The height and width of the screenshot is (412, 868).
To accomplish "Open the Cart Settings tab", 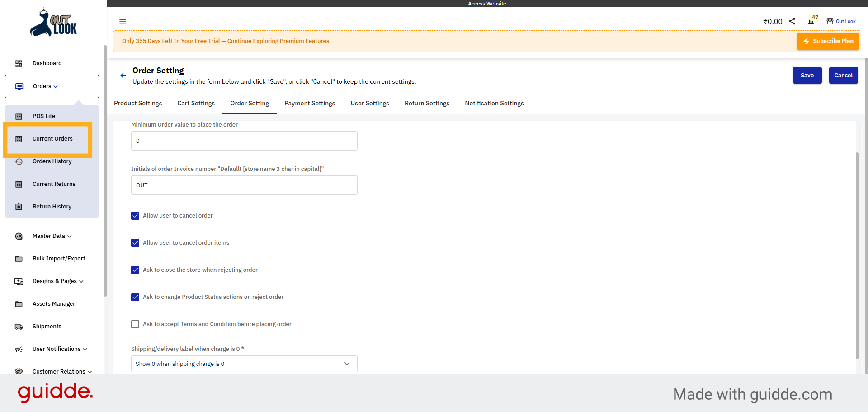I will 196,104.
